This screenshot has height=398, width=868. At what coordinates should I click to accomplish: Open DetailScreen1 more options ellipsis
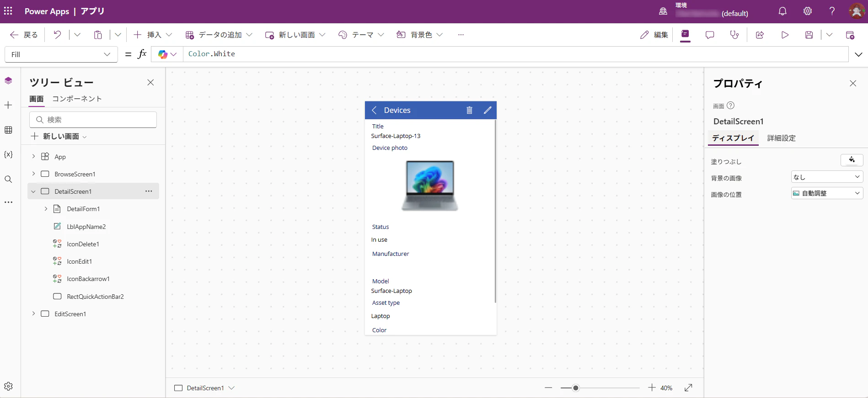149,191
